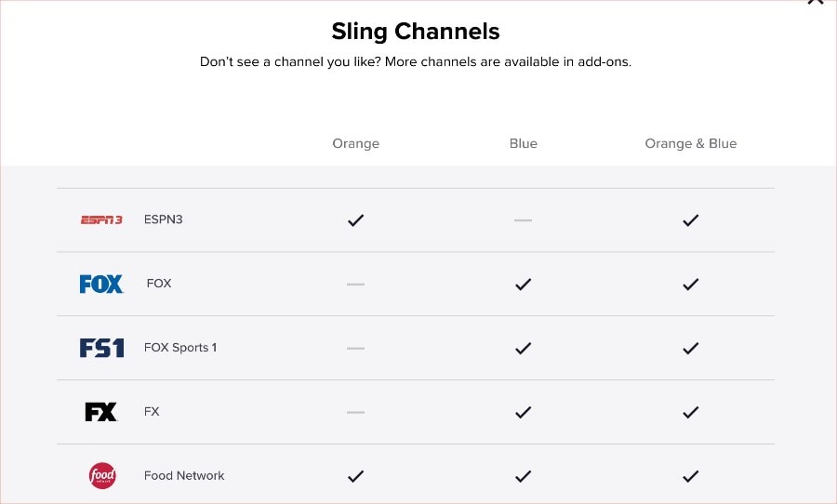
Task: Select the Orange & Blue column header
Action: tap(691, 143)
